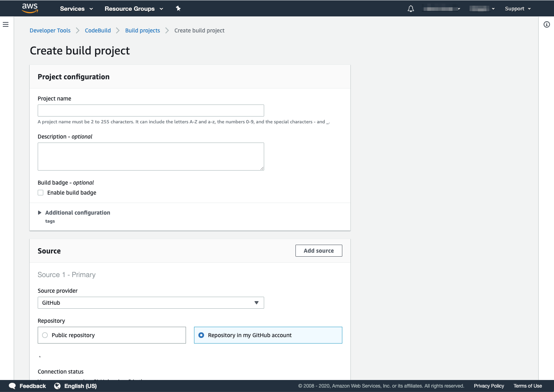Click the pin favorites star icon
Image resolution: width=554 pixels, height=392 pixels.
click(178, 8)
